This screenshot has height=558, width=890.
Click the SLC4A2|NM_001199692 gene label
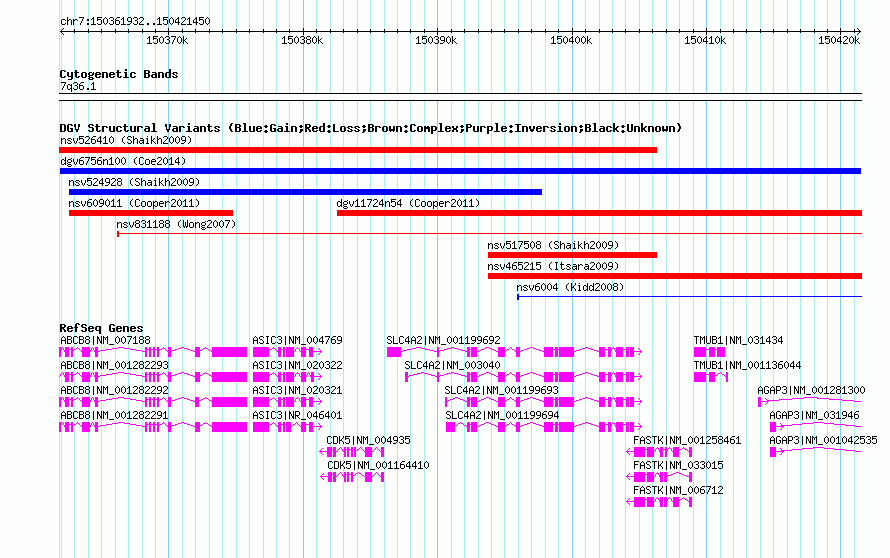pos(443,341)
